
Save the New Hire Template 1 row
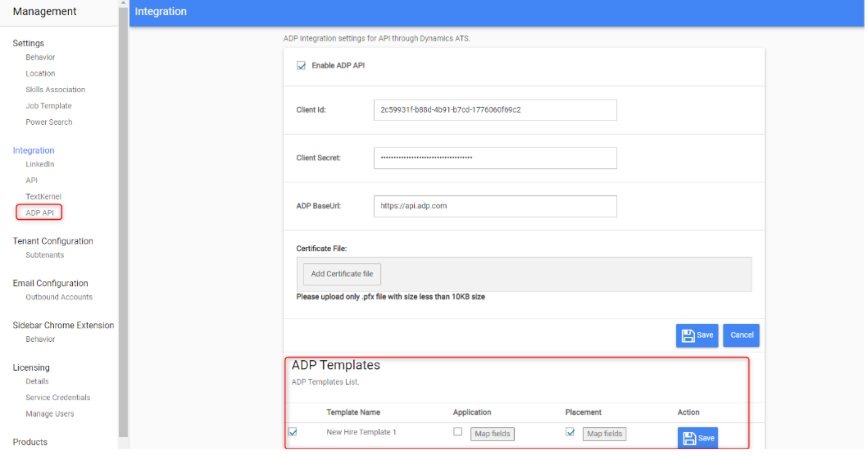pos(698,438)
